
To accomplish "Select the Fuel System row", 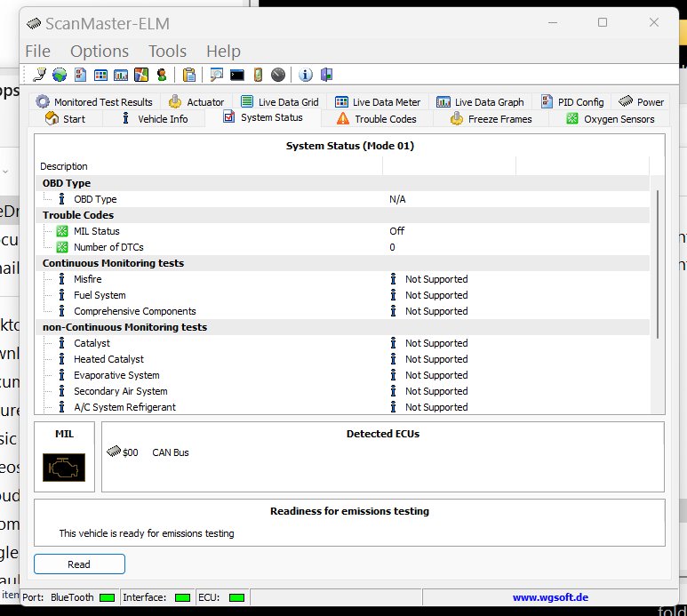I will point(343,295).
